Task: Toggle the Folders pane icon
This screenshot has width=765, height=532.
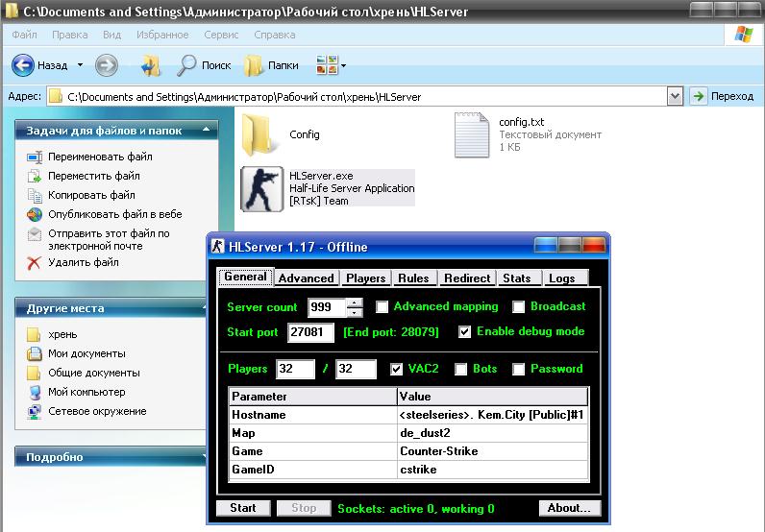Action: point(253,65)
